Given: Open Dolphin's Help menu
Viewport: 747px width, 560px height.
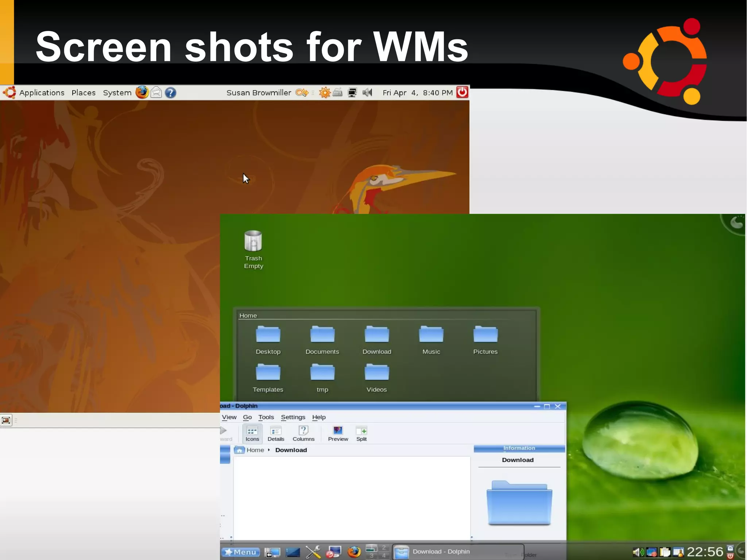Looking at the screenshot, I should (x=319, y=417).
